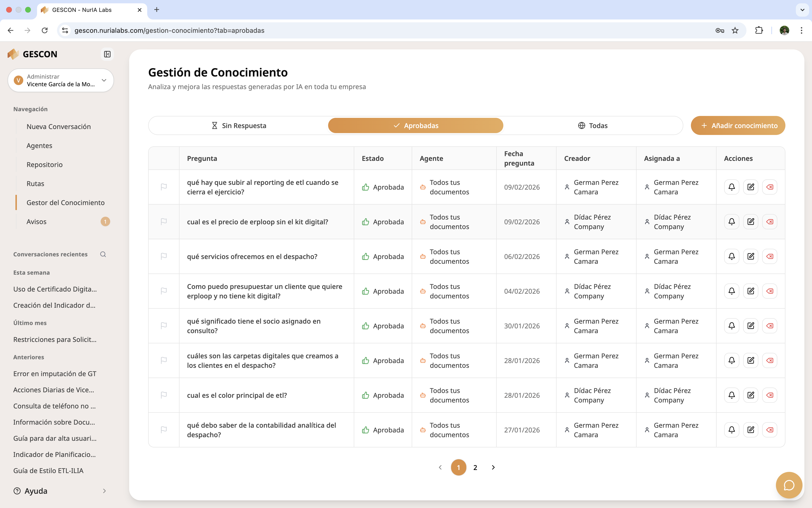Go to page 2 of results
Image resolution: width=812 pixels, height=508 pixels.
475,467
